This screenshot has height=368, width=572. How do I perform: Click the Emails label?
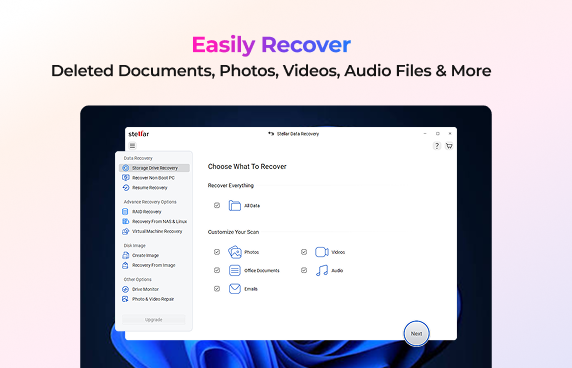click(251, 289)
